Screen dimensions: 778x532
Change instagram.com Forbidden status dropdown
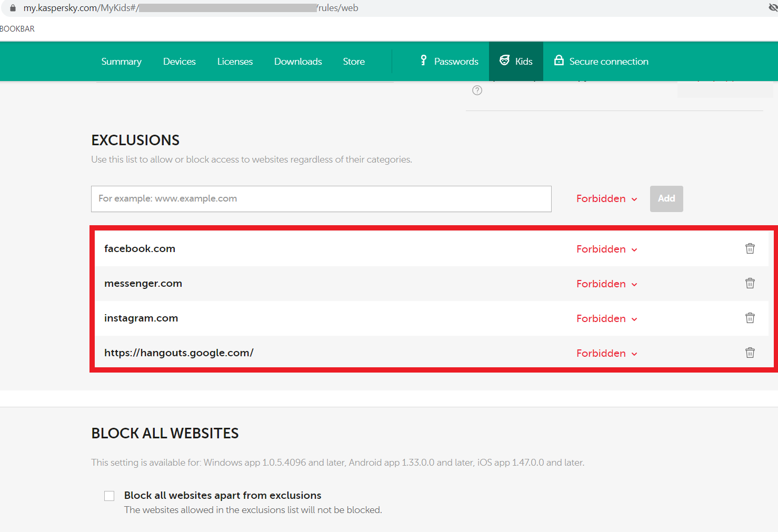(x=607, y=319)
